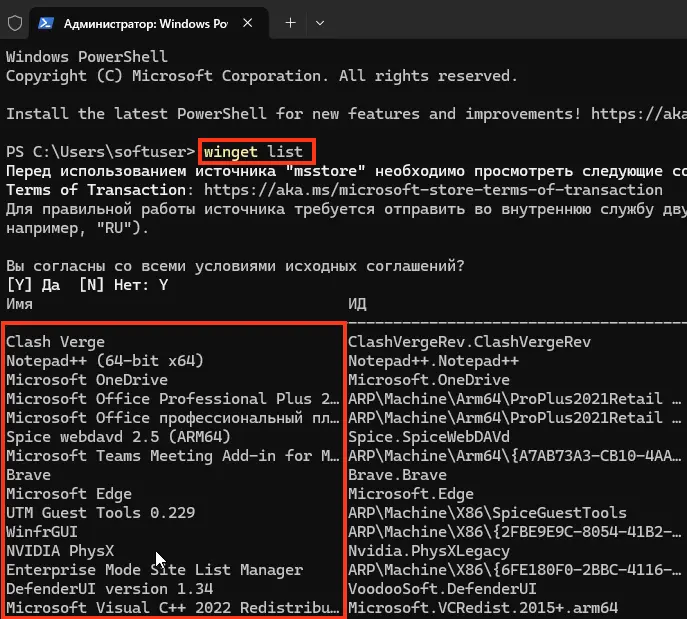The height and width of the screenshot is (619, 687).
Task: Click the Brave.Brave ID
Action: (397, 475)
